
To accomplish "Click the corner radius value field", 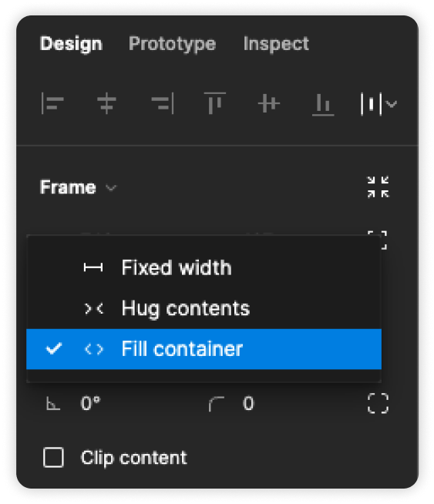I will (248, 403).
